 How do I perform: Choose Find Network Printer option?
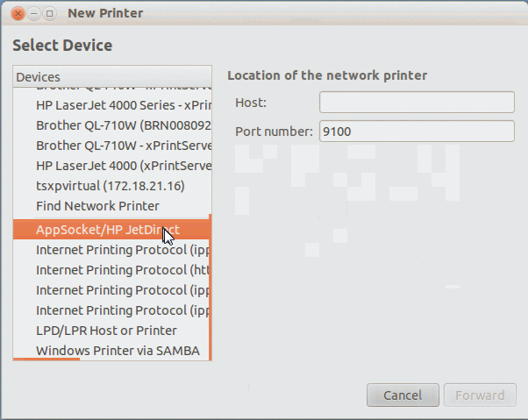coord(97,206)
